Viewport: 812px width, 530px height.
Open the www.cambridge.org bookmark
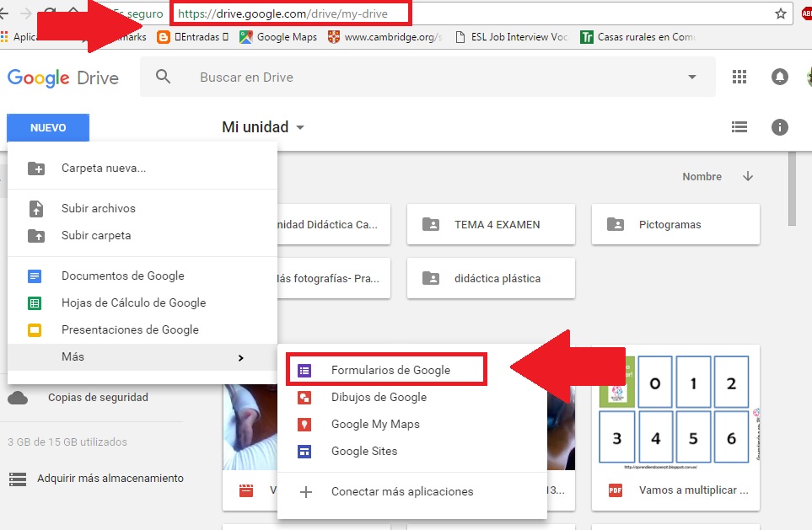click(x=385, y=37)
